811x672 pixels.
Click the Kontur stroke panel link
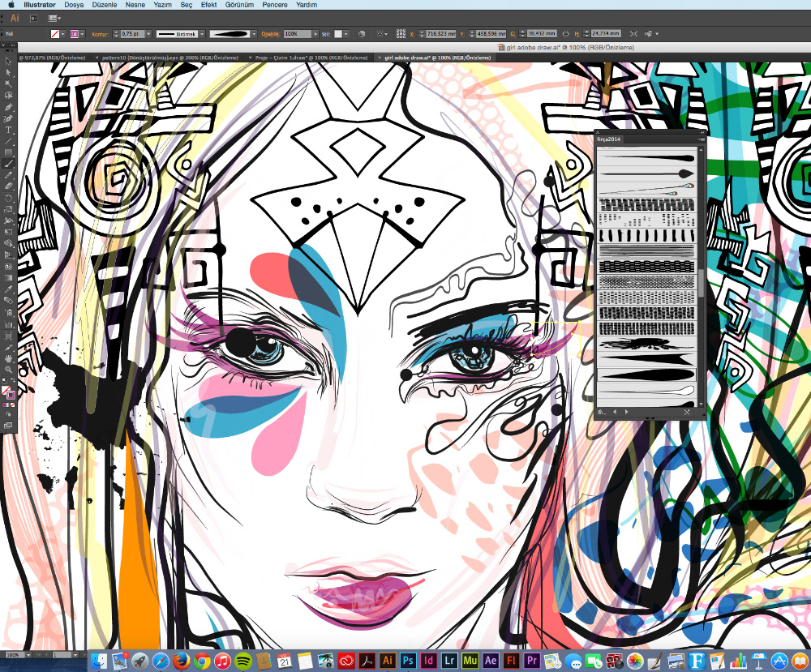click(x=101, y=34)
